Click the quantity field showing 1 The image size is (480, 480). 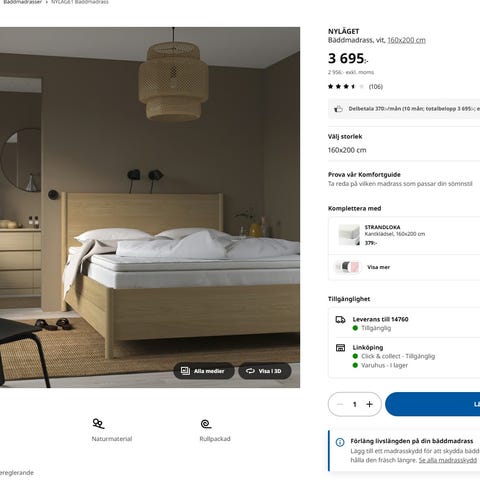point(355,404)
